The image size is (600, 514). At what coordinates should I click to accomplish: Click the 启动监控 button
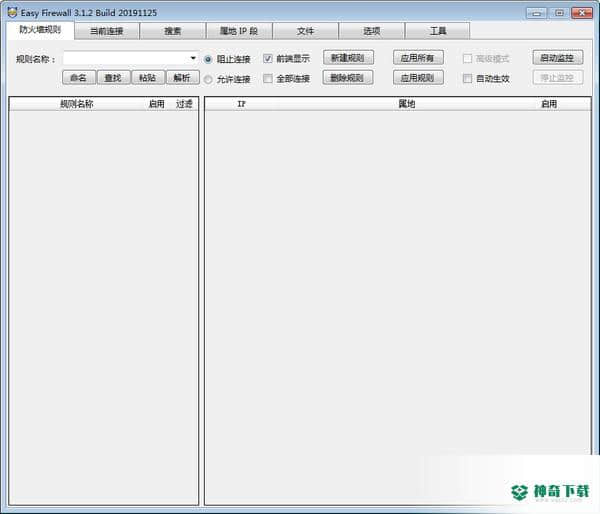[558, 58]
